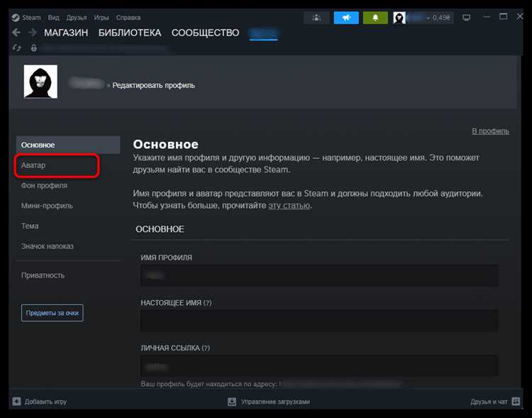Open friends icon button in top bar
The image size is (532, 418).
click(x=316, y=18)
